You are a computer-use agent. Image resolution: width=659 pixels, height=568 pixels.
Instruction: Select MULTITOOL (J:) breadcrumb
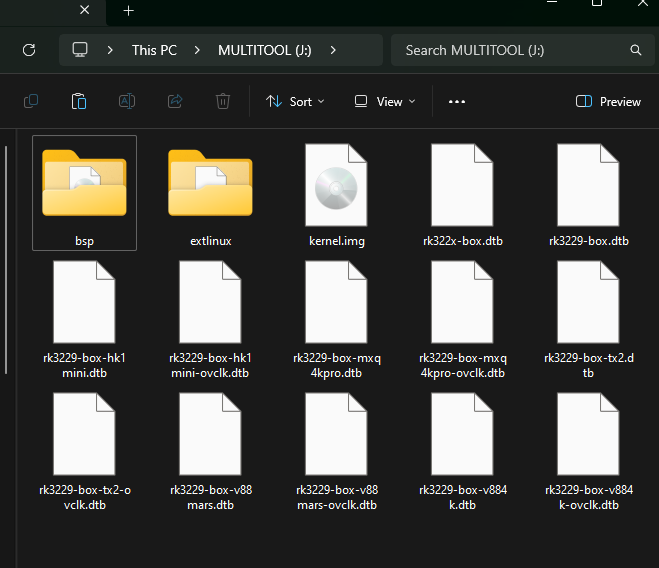(x=265, y=50)
